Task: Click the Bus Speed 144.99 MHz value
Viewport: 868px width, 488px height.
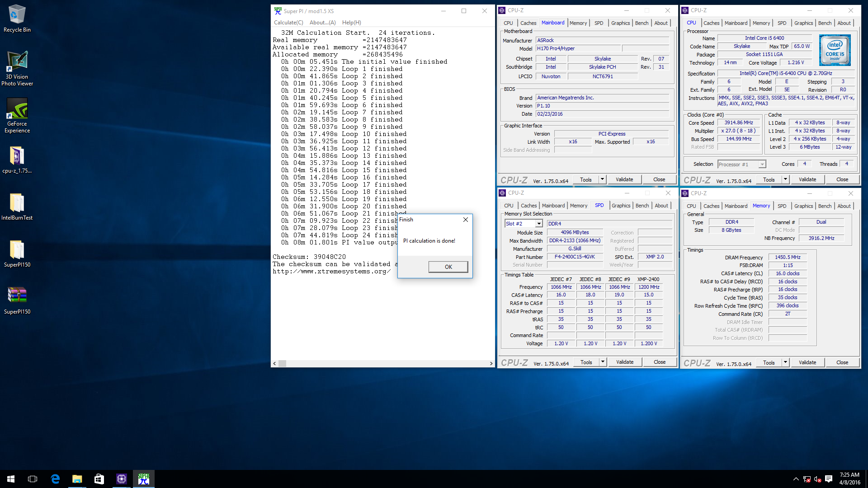Action: click(739, 139)
